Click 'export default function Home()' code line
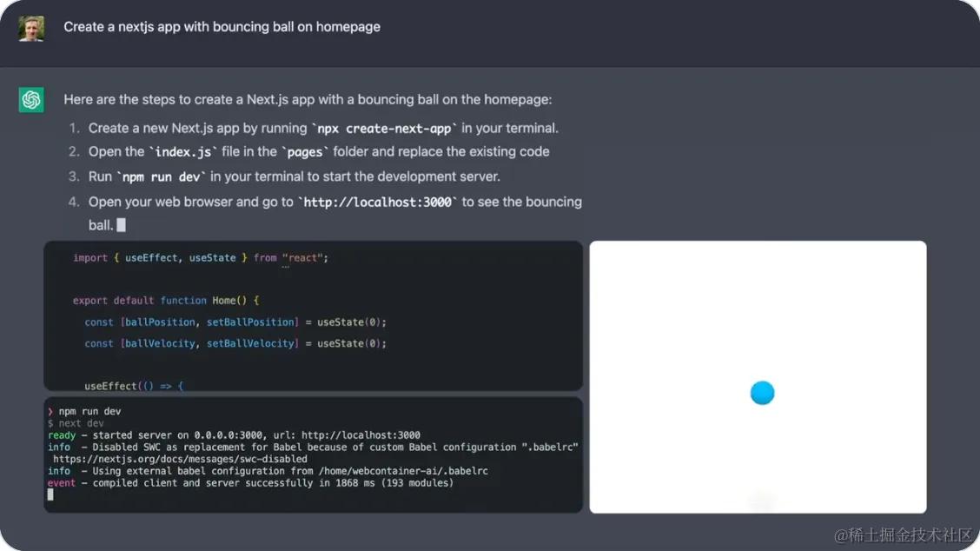The image size is (980, 551). point(166,300)
